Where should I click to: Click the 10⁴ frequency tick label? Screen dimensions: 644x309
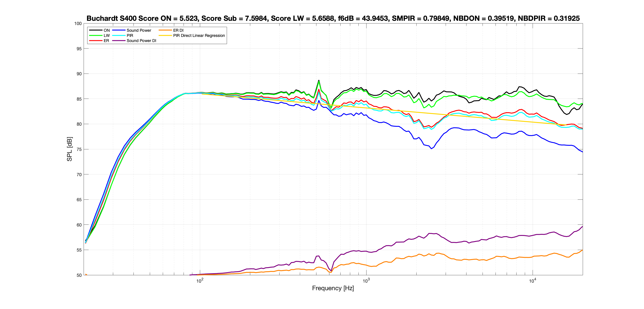(532, 281)
